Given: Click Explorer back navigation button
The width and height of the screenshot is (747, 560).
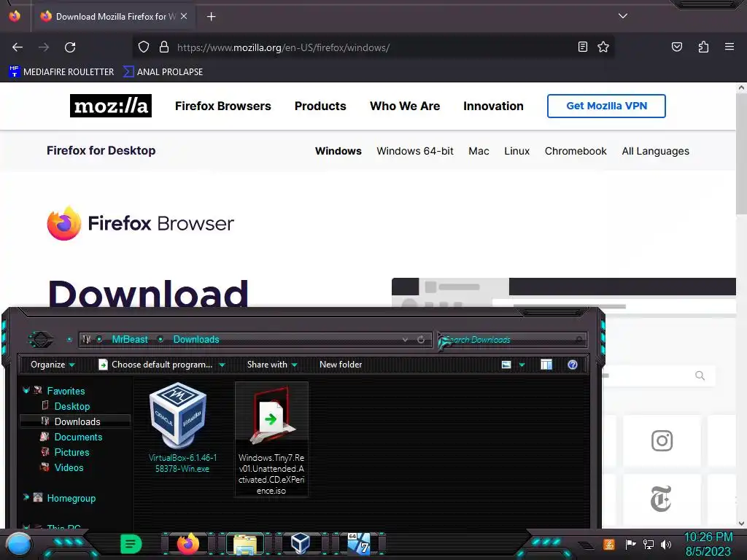Looking at the screenshot, I should (x=41, y=340).
